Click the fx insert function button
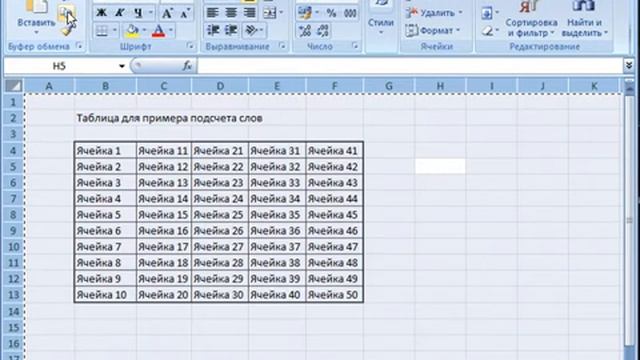The height and width of the screenshot is (360, 640). (187, 66)
